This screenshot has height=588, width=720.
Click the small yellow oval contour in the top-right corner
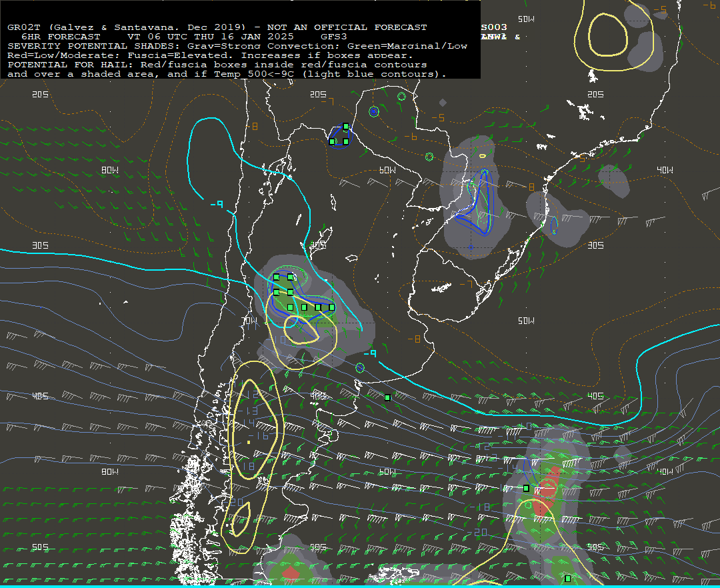coord(608,35)
